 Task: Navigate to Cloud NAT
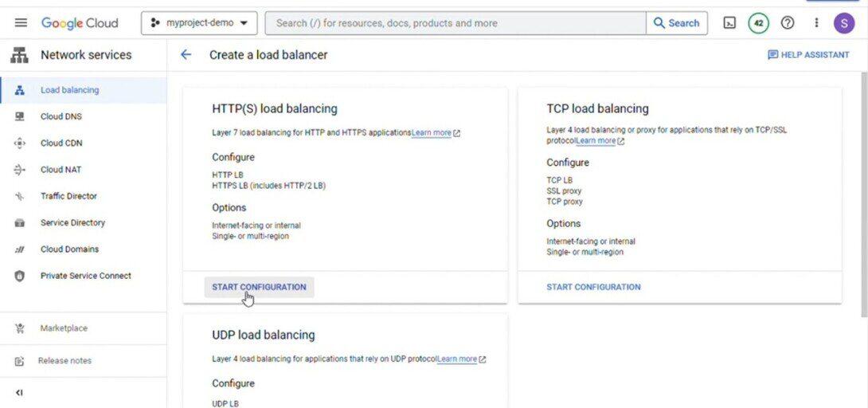(61, 170)
